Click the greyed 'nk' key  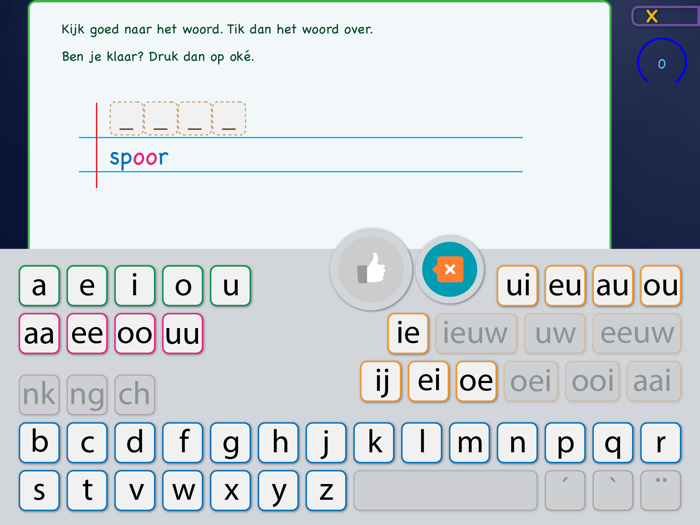[39, 395]
